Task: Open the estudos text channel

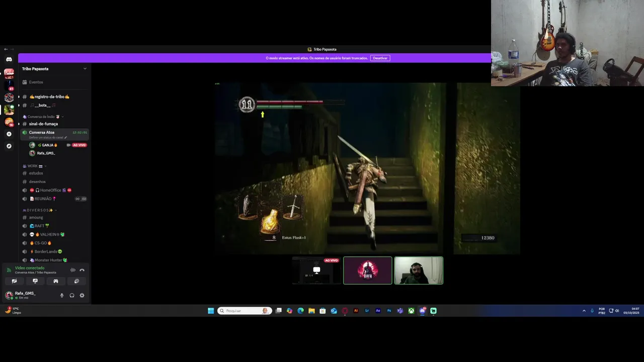Action: [54, 173]
